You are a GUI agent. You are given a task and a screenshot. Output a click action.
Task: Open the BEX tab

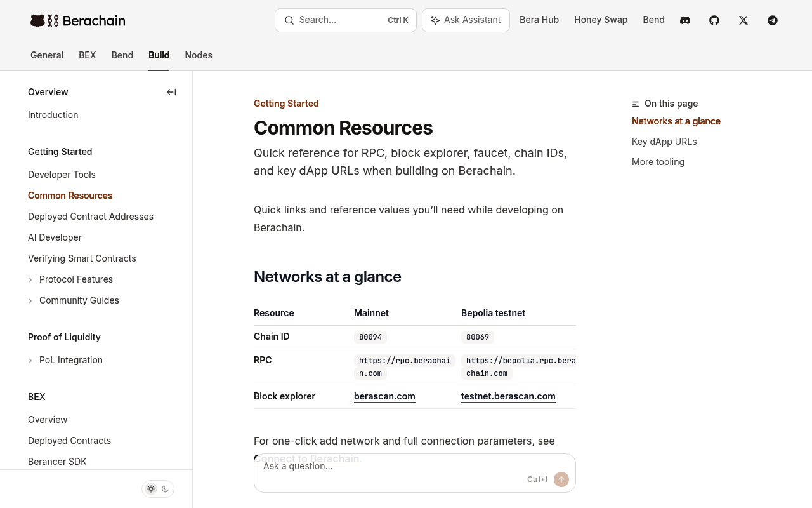coord(88,55)
